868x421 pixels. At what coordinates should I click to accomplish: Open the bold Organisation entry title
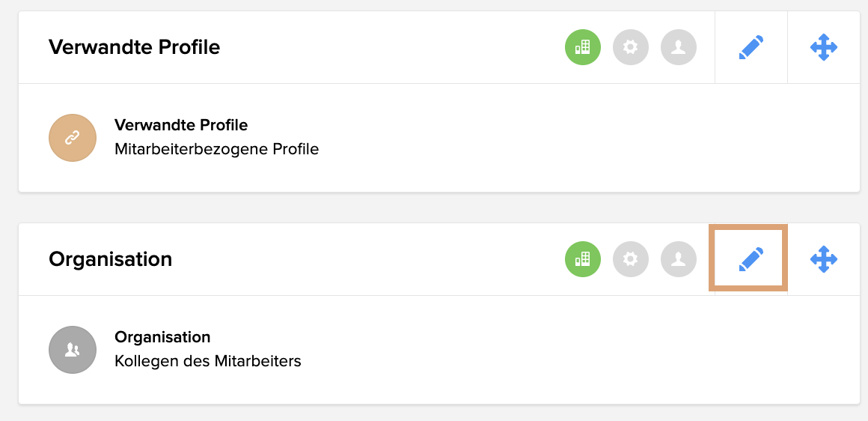click(x=162, y=337)
